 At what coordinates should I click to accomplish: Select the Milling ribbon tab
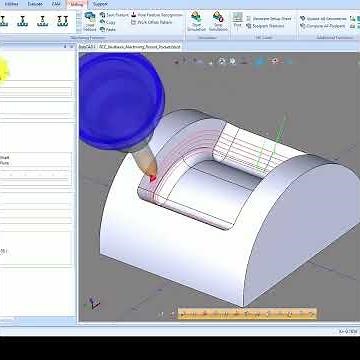tap(77, 4)
